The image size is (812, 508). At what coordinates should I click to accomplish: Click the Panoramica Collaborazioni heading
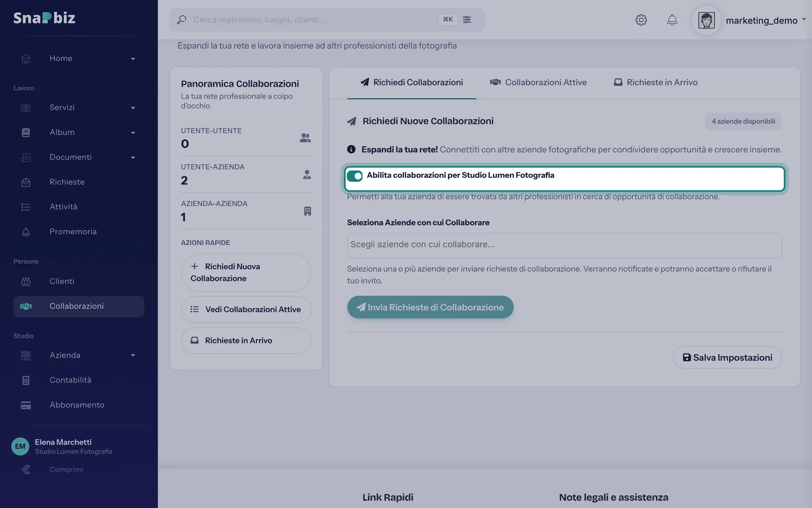(240, 84)
